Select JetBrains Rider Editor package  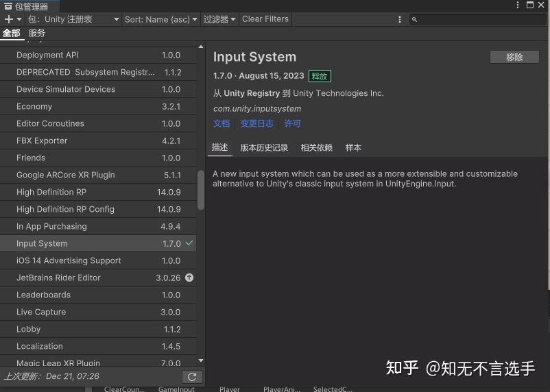(x=98, y=278)
